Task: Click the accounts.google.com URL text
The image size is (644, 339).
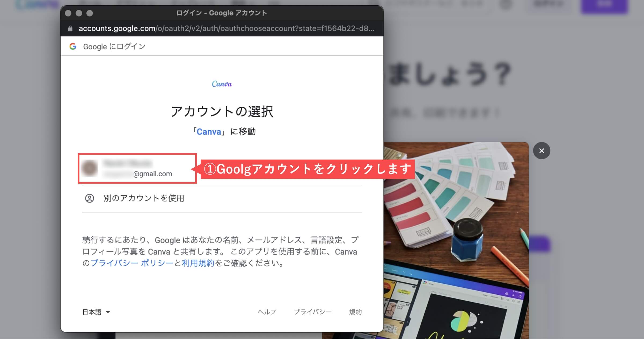Action: click(226, 28)
